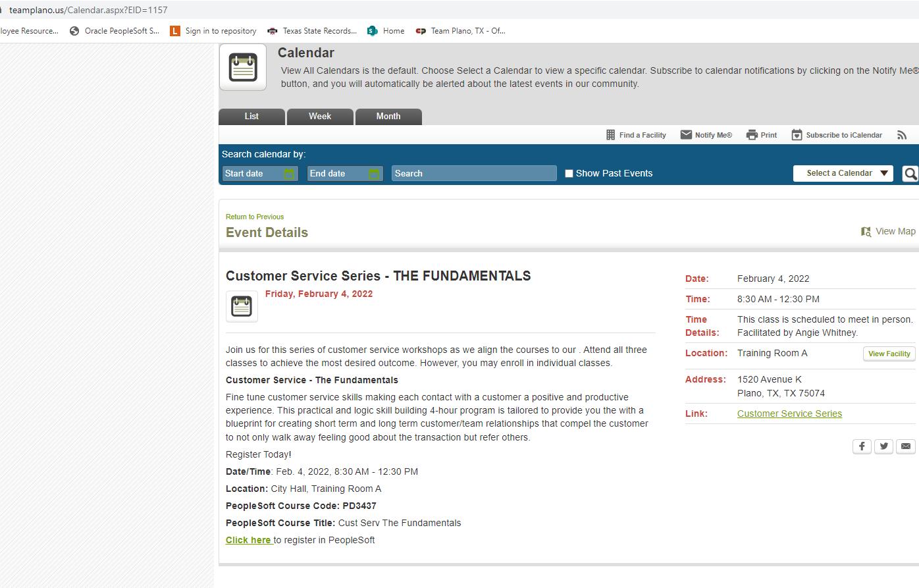This screenshot has height=588, width=919.
Task: Click the Notify Me text link
Action: [714, 135]
